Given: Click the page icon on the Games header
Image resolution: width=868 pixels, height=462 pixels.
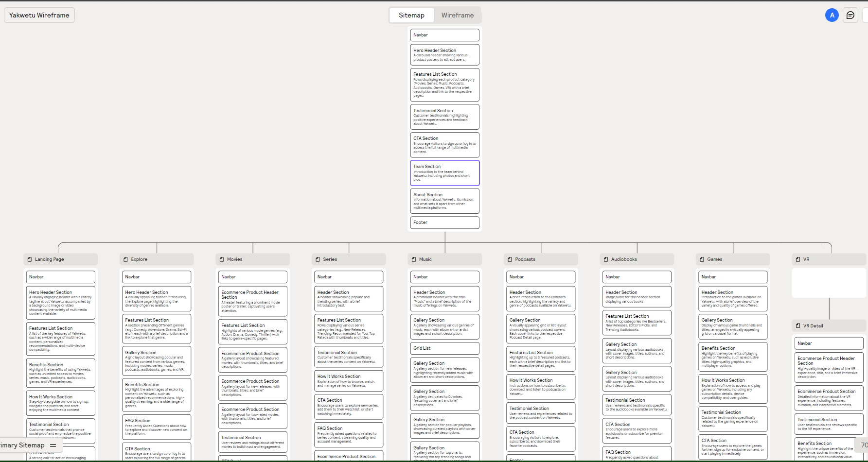Looking at the screenshot, I should tap(702, 259).
